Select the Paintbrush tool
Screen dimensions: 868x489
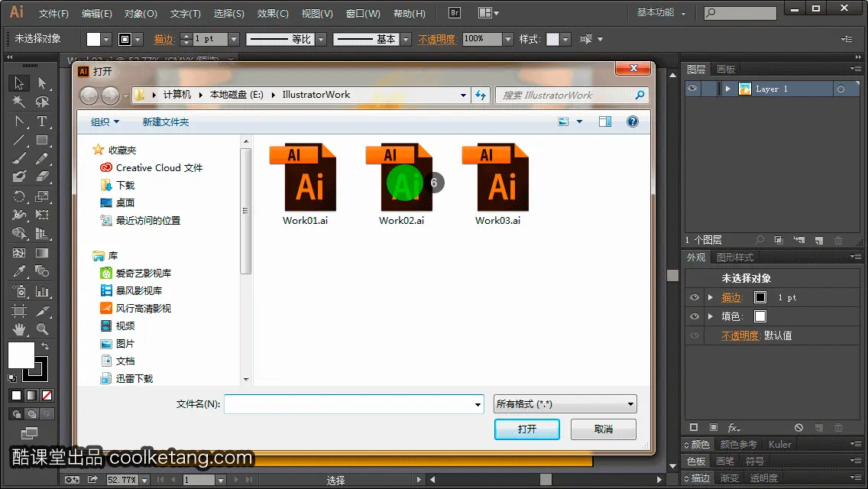[19, 158]
